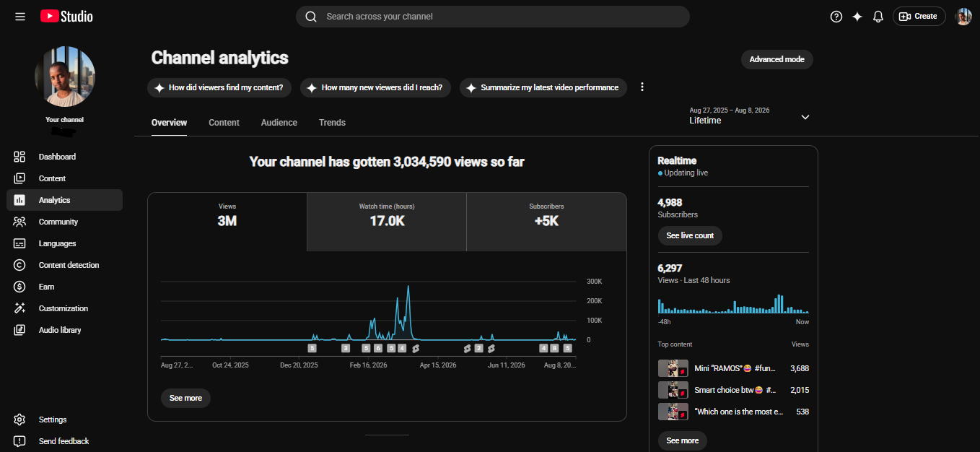Open the Help question mark icon
The width and height of the screenshot is (980, 452).
coord(836,17)
